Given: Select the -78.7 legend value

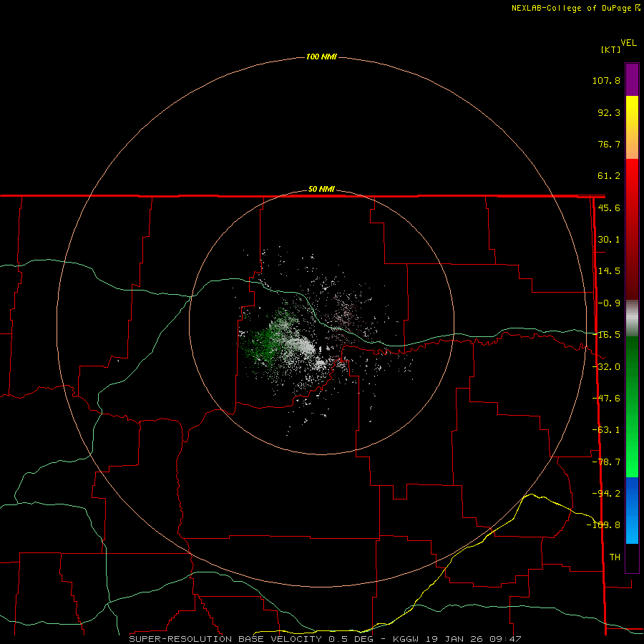Looking at the screenshot, I should 606,462.
